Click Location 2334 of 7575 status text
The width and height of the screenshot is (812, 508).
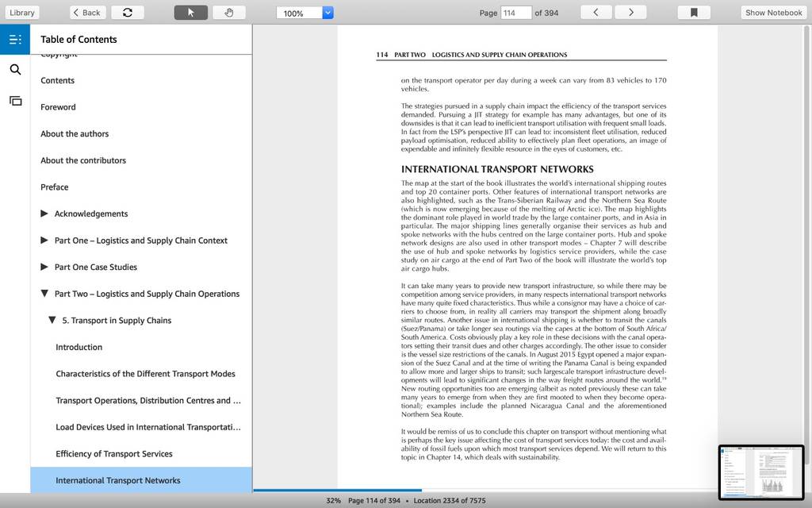(x=450, y=501)
